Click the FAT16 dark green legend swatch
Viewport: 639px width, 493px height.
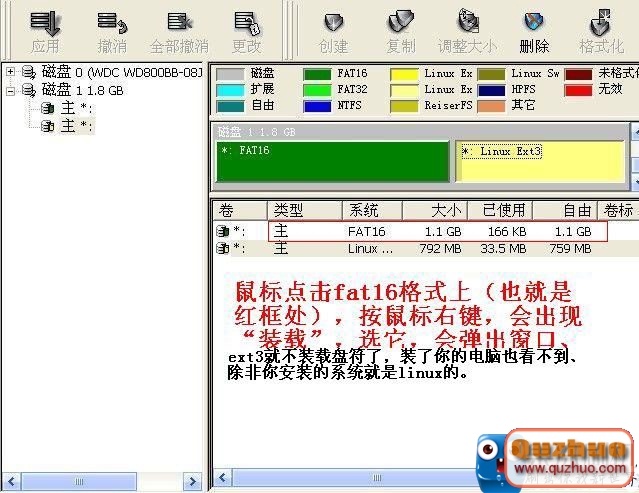coord(317,74)
